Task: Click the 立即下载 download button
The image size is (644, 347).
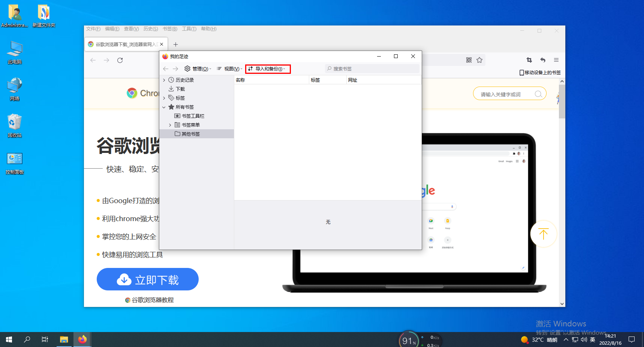Action: point(148,279)
